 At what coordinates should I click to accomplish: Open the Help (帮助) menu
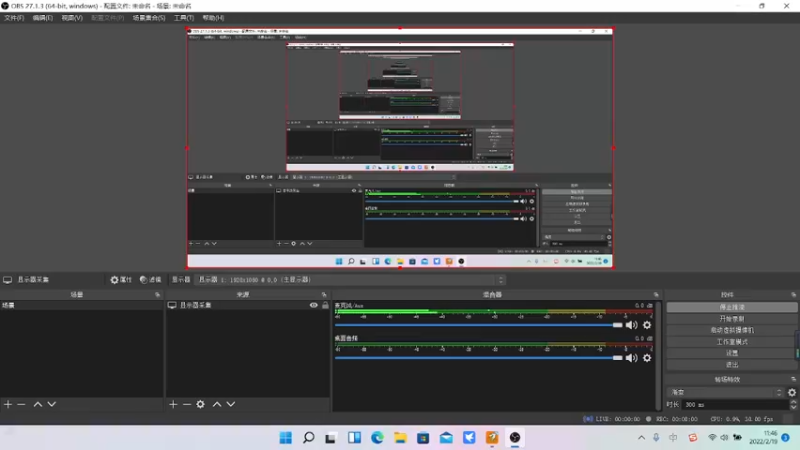click(x=213, y=18)
